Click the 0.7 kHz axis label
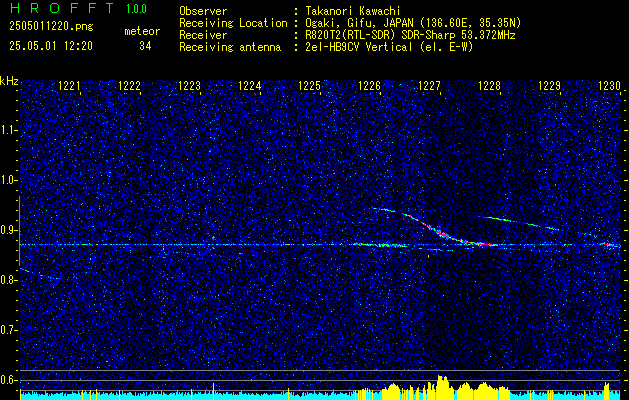Image resolution: width=629 pixels, height=400 pixels. coord(8,330)
